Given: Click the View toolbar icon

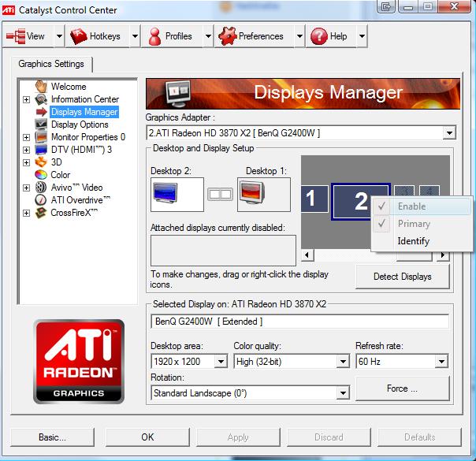Looking at the screenshot, I should pos(16,36).
